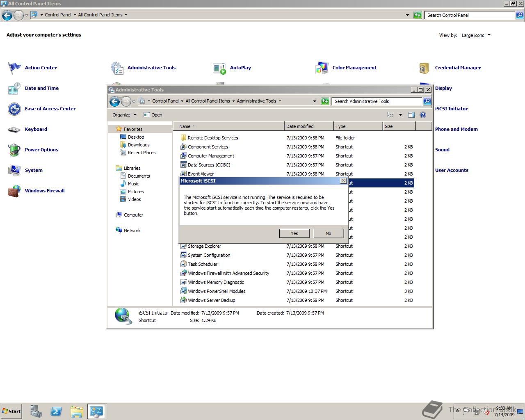The height and width of the screenshot is (420, 525).
Task: Select Pictures in the navigation pane
Action: point(136,192)
